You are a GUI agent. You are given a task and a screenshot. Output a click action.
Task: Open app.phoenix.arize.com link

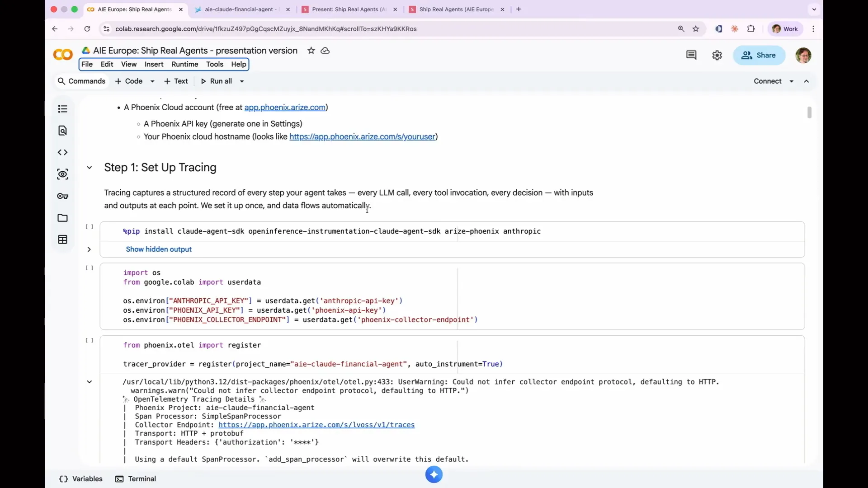285,108
